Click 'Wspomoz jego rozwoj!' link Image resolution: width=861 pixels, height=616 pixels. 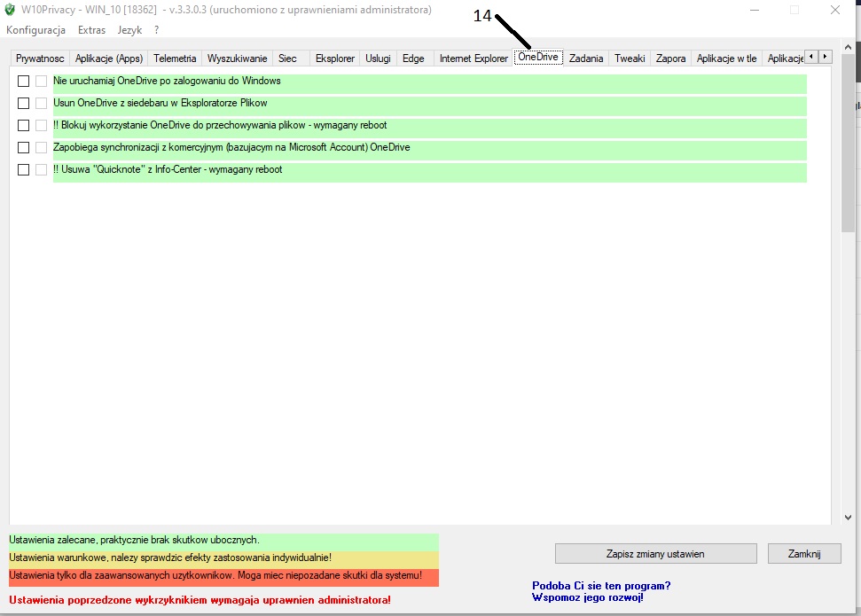tap(588, 597)
